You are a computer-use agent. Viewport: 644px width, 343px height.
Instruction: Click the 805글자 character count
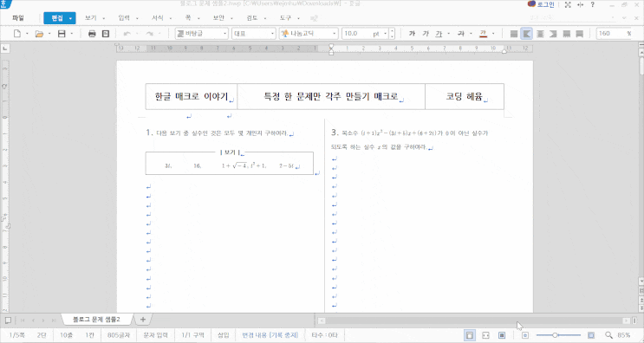coord(118,335)
